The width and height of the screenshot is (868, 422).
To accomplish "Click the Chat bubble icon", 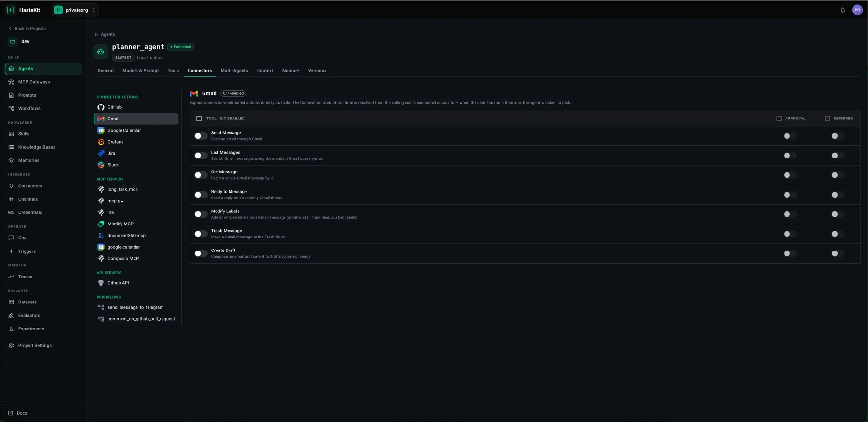I will (11, 238).
